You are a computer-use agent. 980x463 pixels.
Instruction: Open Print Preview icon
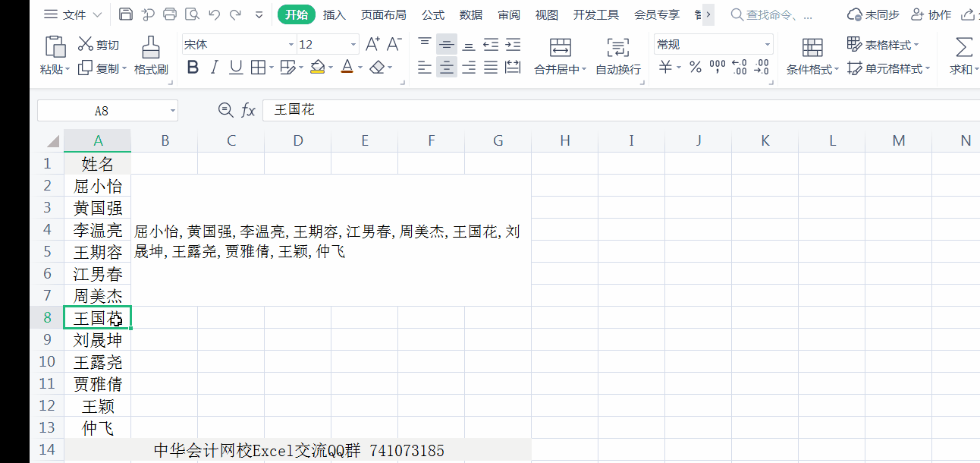point(192,14)
